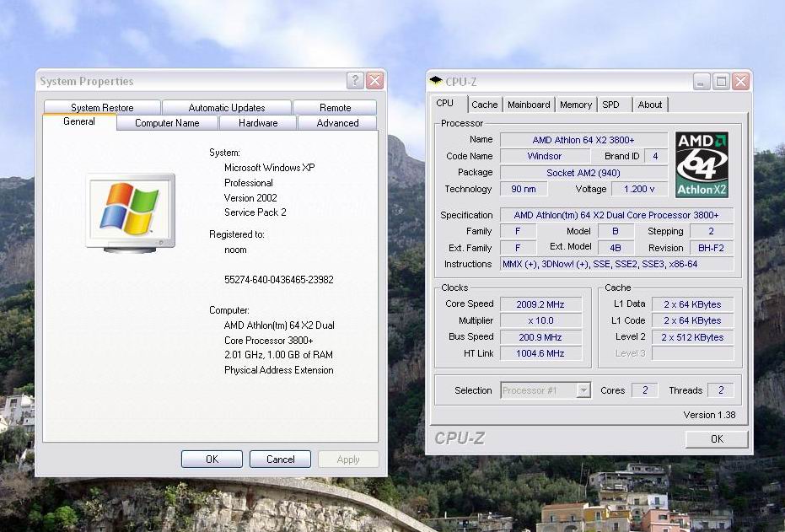Click the CPU-Z chip icon in title bar

pyautogui.click(x=436, y=81)
